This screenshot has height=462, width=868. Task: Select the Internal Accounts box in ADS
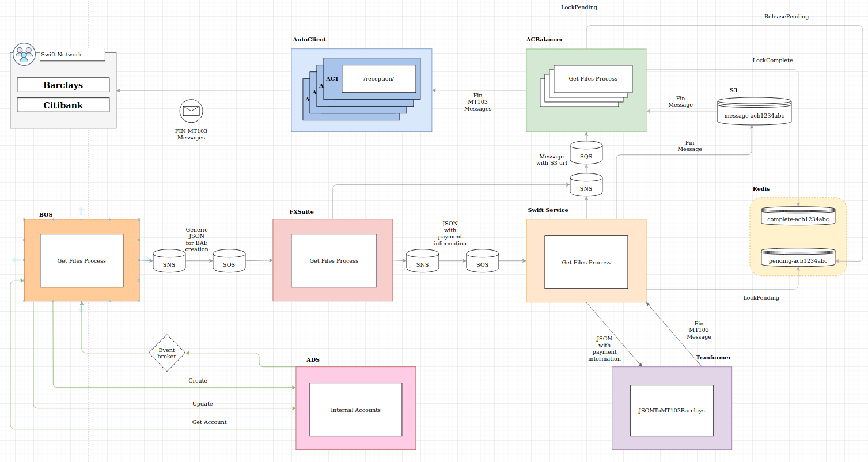tap(355, 410)
